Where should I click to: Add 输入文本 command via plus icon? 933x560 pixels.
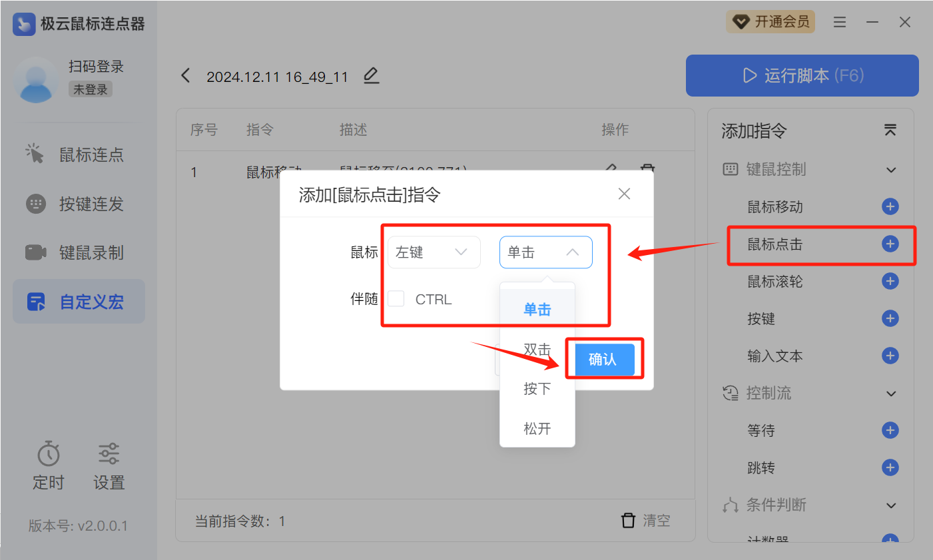click(x=890, y=356)
